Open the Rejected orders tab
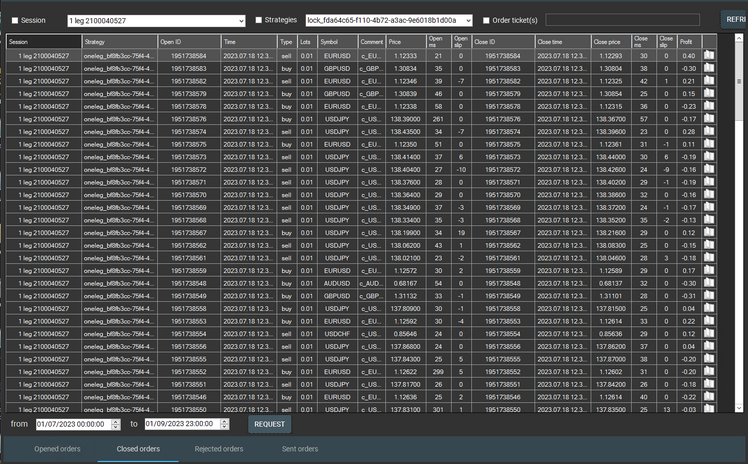The height and width of the screenshot is (464, 748). coord(218,449)
